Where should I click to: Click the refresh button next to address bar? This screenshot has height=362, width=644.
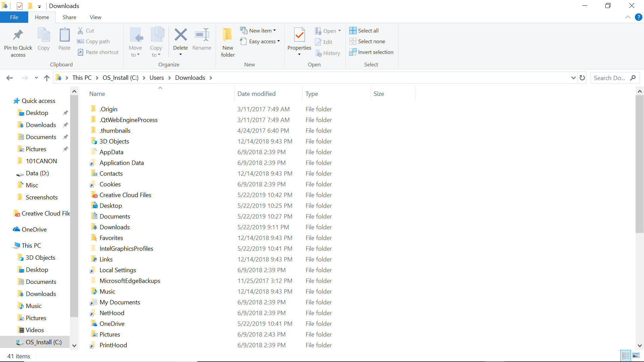582,78
